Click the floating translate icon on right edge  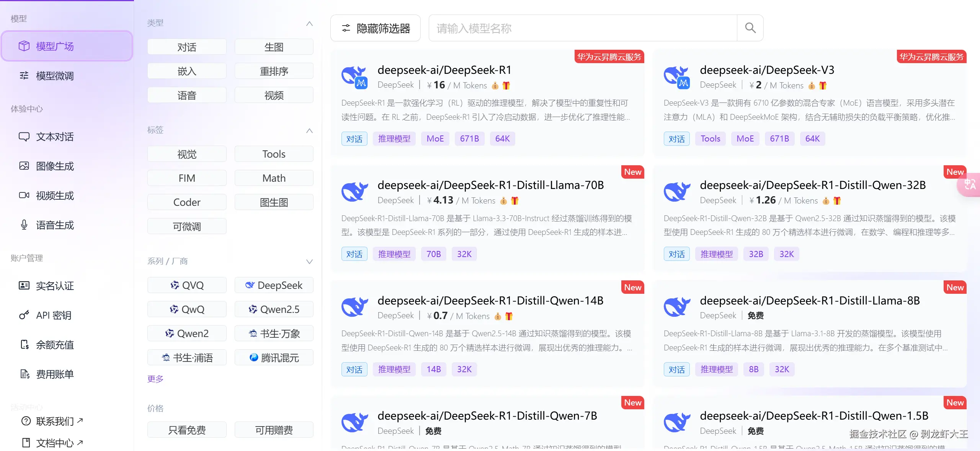tap(970, 185)
